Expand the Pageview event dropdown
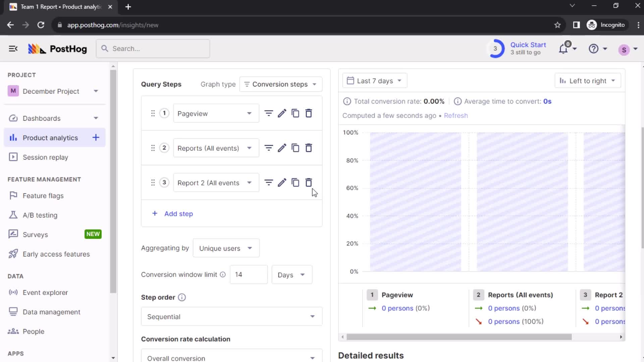Image resolution: width=644 pixels, height=362 pixels. coord(250,114)
